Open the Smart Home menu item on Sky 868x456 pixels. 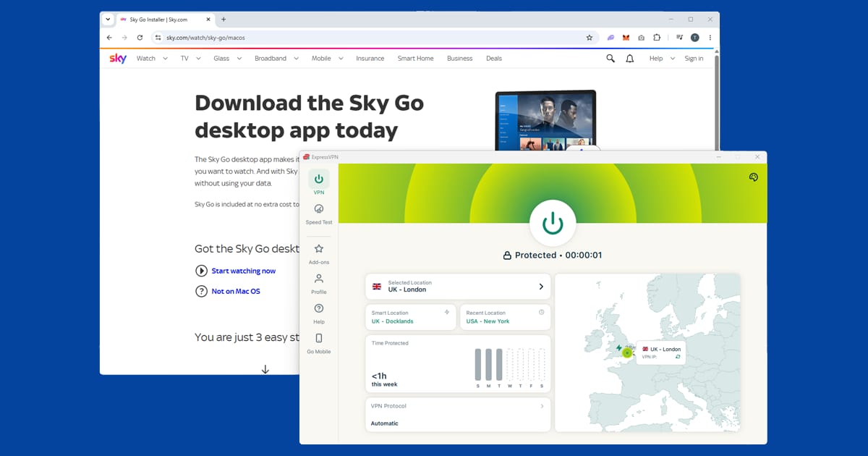(x=415, y=59)
